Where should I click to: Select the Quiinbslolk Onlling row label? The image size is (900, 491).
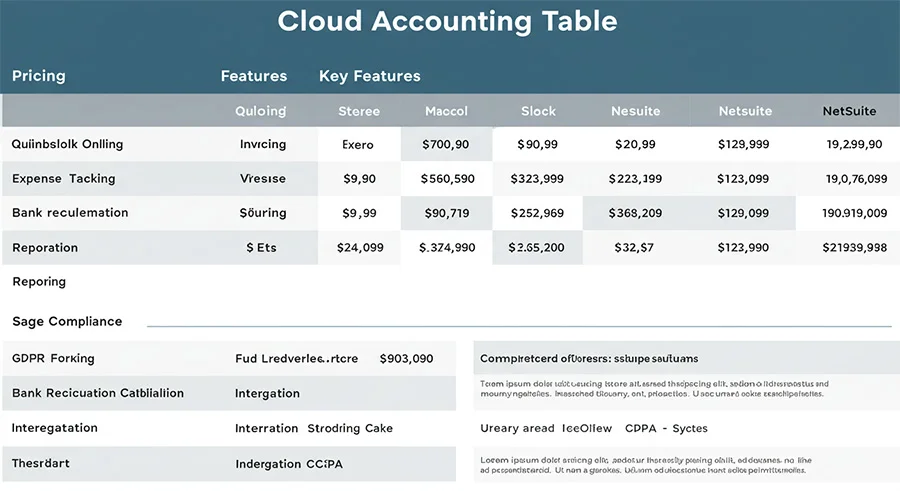pos(67,144)
